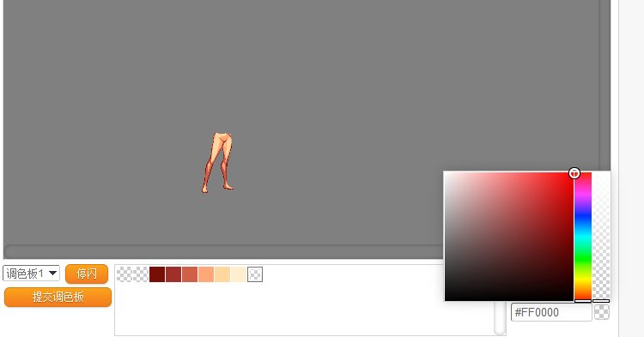This screenshot has width=644, height=337.
Task: Select the light peach palette swatch
Action: pos(222,274)
